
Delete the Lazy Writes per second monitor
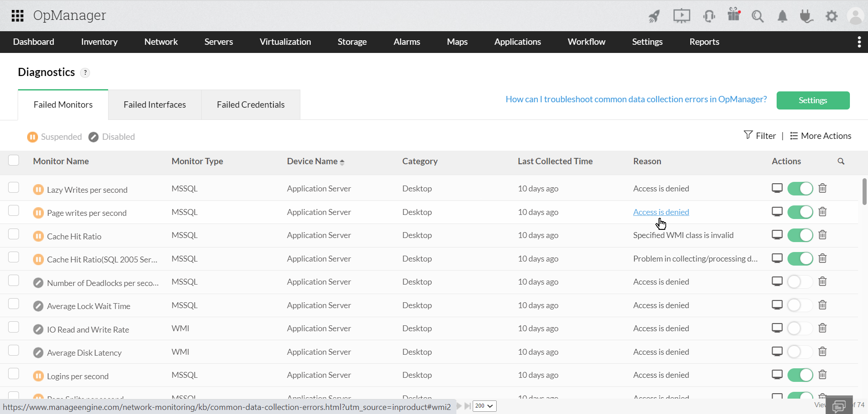click(x=823, y=188)
